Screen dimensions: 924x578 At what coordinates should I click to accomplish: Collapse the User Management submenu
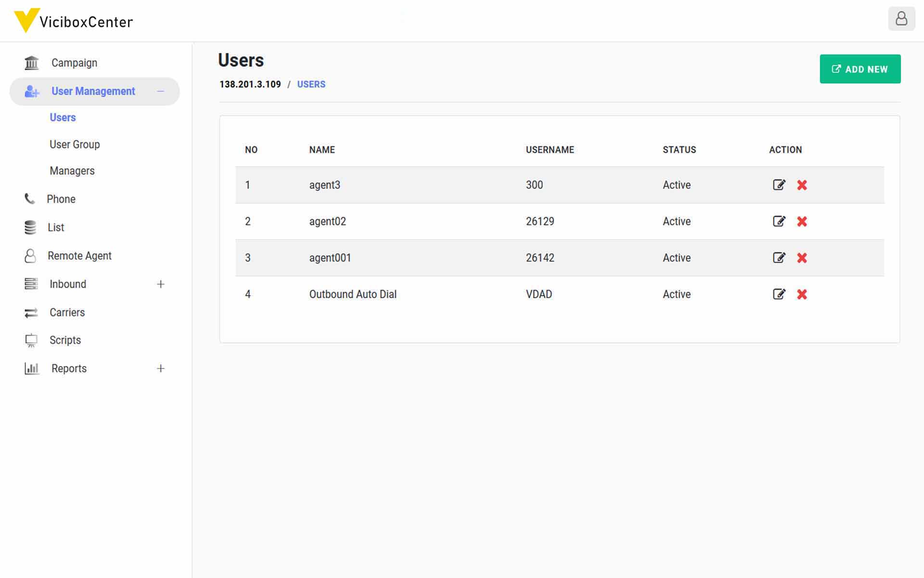pyautogui.click(x=160, y=91)
